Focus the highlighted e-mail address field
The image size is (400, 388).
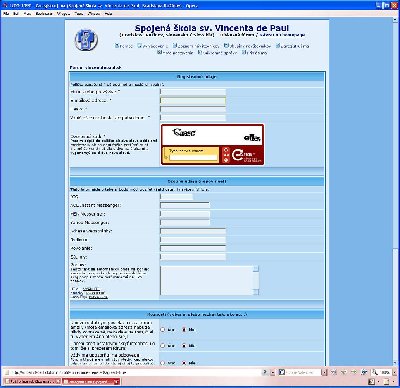(193, 100)
